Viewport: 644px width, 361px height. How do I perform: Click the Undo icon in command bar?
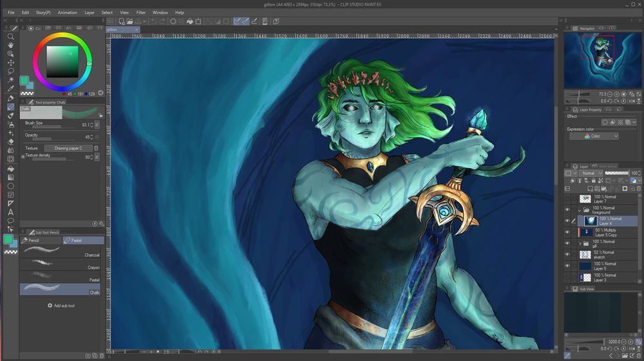tap(154, 21)
